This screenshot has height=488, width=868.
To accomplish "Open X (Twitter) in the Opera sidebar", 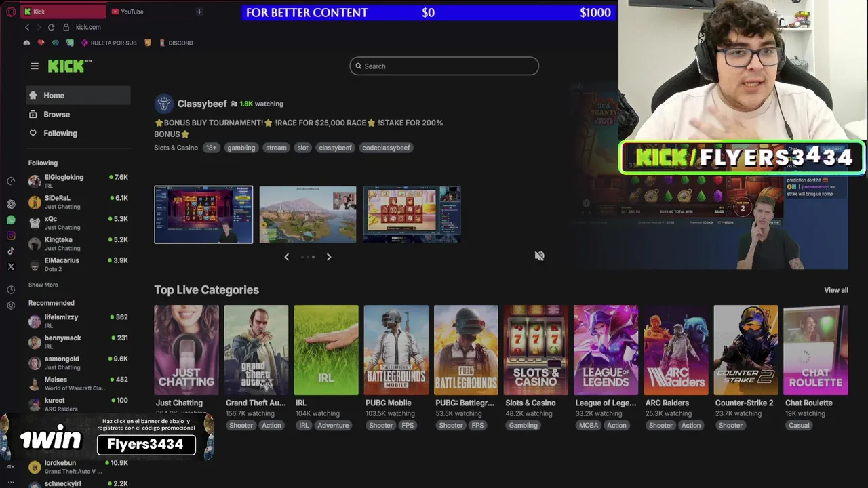I will tap(11, 267).
